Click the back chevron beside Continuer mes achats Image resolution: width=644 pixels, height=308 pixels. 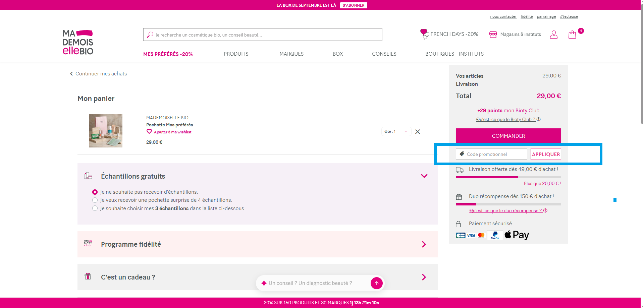pyautogui.click(x=71, y=74)
